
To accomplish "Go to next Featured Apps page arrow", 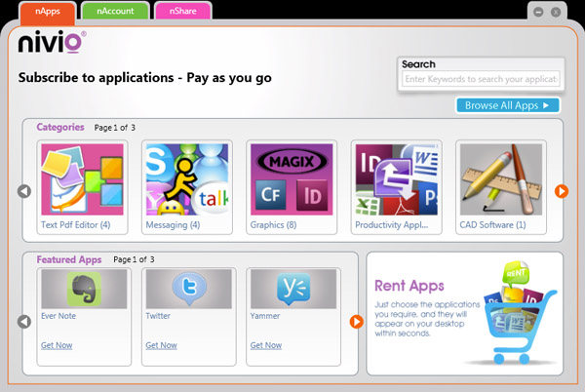I will (356, 322).
